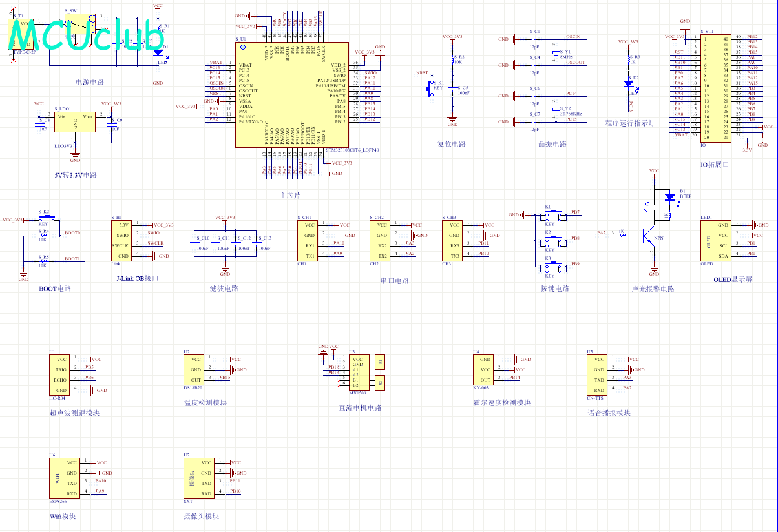Click the S_K1 reset KEY button symbol
The width and height of the screenshot is (778, 532).
[x=432, y=89]
